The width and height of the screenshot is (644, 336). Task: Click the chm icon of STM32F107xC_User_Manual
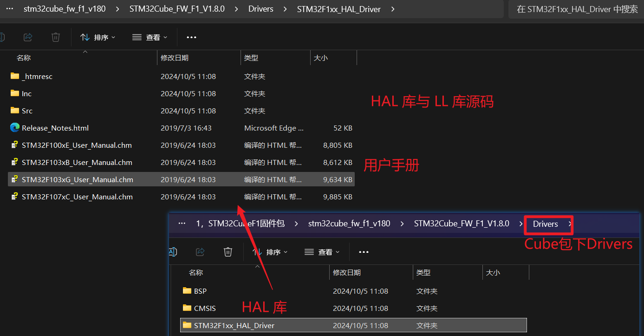[x=15, y=197]
